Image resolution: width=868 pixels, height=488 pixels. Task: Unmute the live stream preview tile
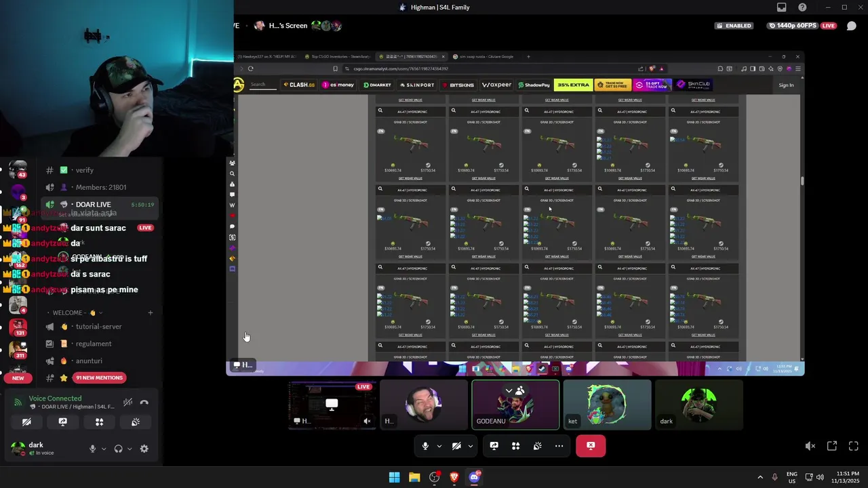coord(367,421)
